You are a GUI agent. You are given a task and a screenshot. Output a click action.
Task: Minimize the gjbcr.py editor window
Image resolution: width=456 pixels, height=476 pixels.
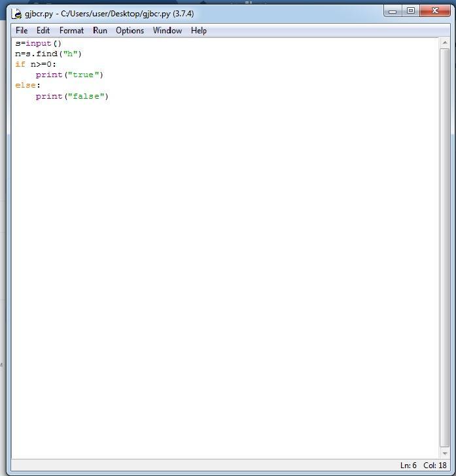click(x=393, y=12)
